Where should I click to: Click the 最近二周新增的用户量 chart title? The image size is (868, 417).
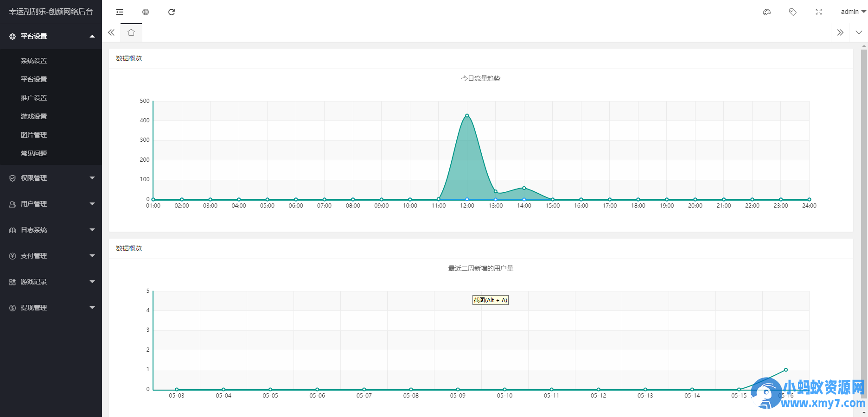tap(481, 268)
